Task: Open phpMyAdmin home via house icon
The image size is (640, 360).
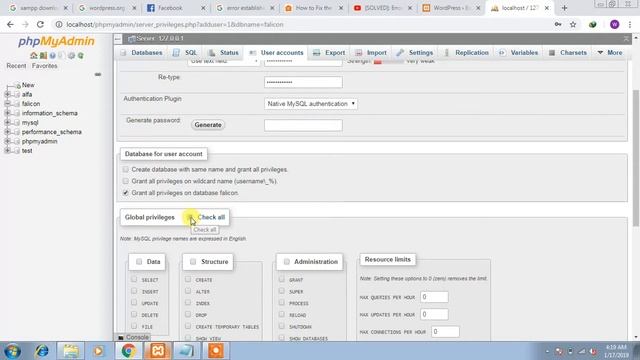Action: click(33, 56)
